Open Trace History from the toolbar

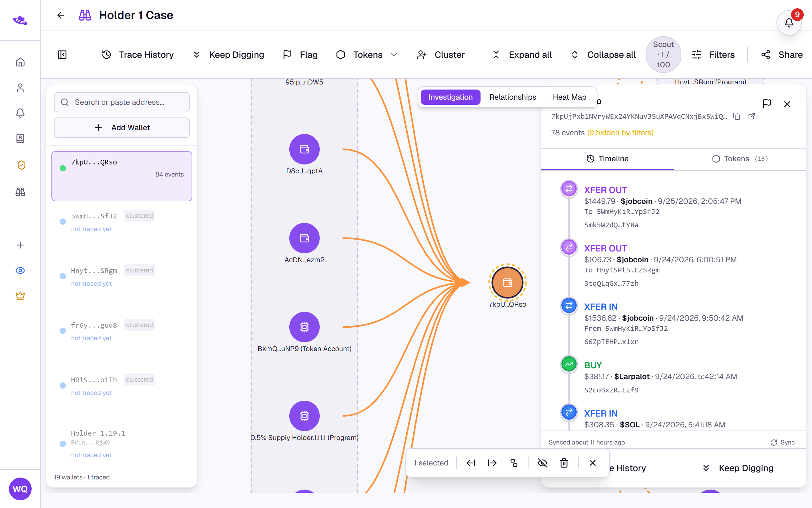tap(138, 55)
